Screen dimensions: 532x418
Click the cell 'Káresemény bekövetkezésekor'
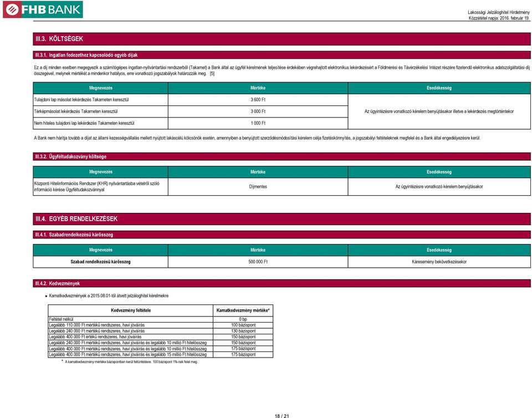pyautogui.click(x=439, y=262)
